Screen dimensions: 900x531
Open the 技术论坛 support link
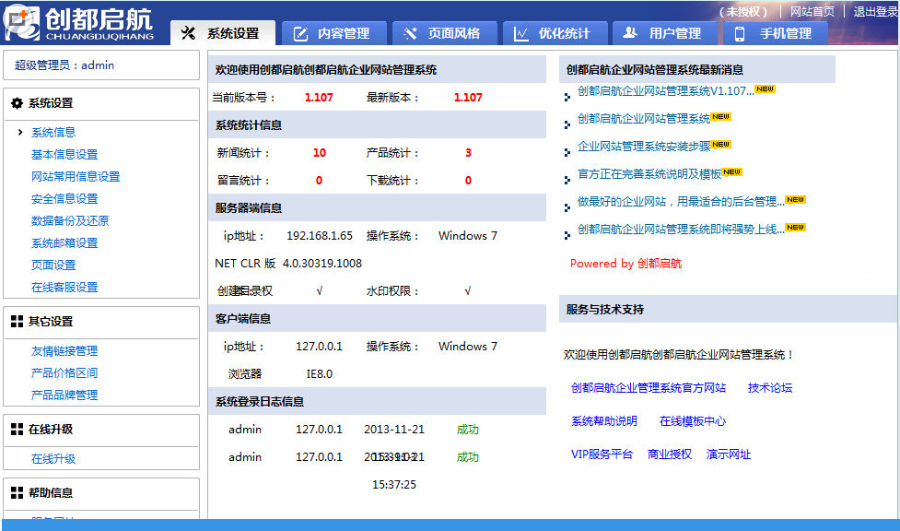770,388
